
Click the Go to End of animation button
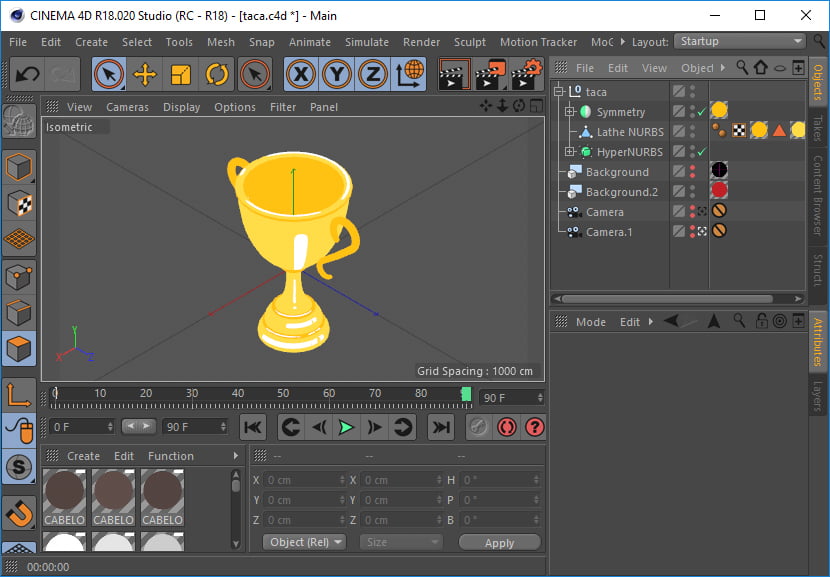pyautogui.click(x=440, y=427)
